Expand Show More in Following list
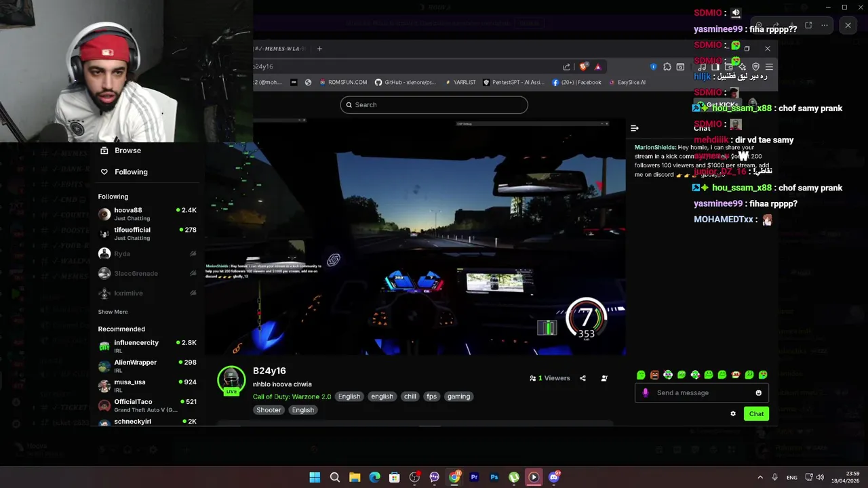Screen dimensions: 868x488 [x=113, y=312]
